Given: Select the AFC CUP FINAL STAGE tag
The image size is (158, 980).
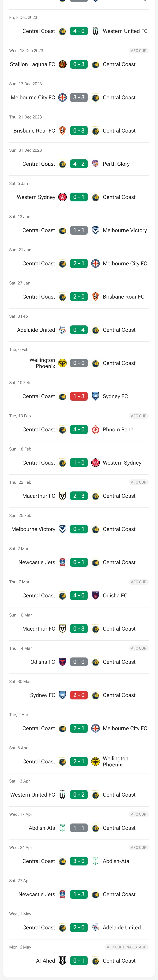Looking at the screenshot, I should [126, 947].
